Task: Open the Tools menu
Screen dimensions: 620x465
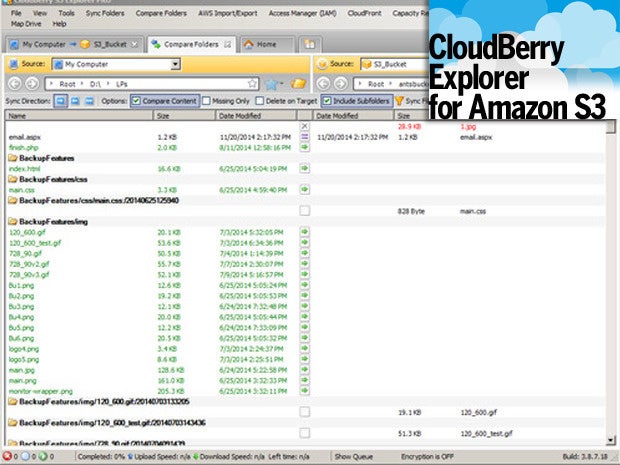Action: (x=66, y=13)
